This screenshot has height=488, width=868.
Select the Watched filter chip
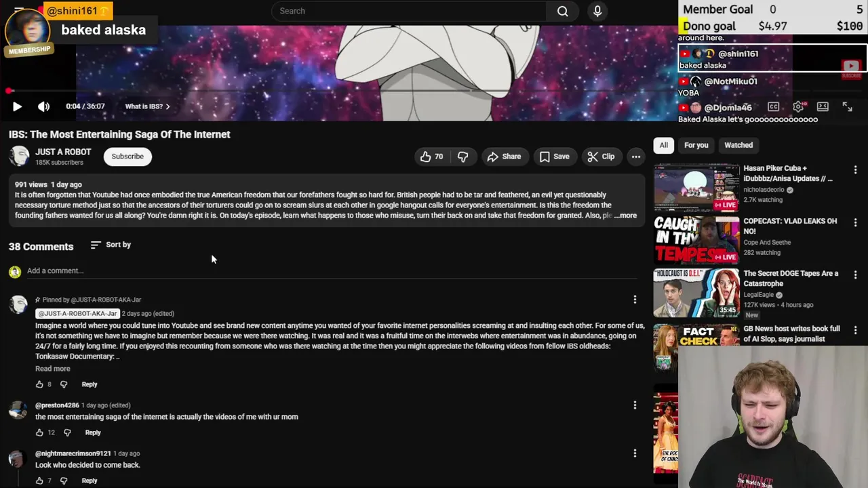point(738,145)
